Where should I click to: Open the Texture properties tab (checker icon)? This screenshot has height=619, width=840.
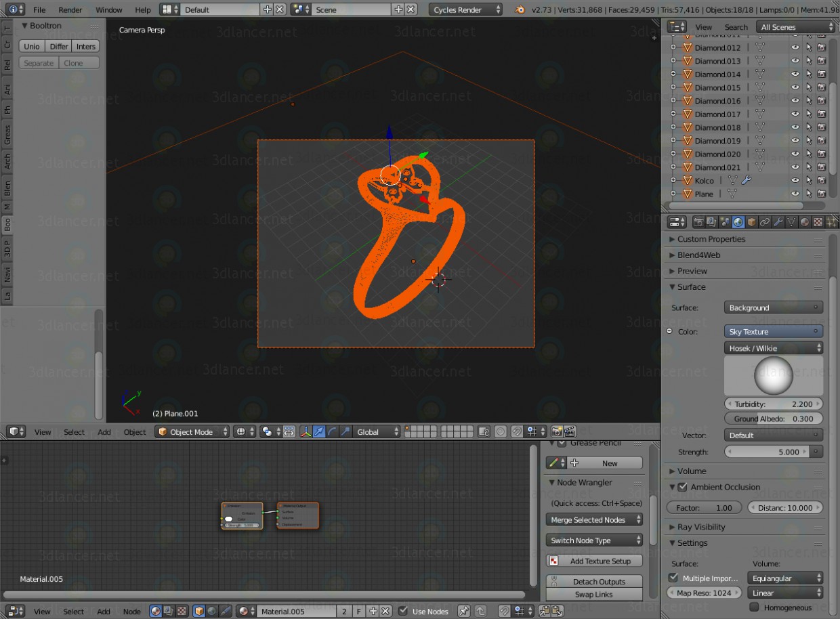coord(818,222)
